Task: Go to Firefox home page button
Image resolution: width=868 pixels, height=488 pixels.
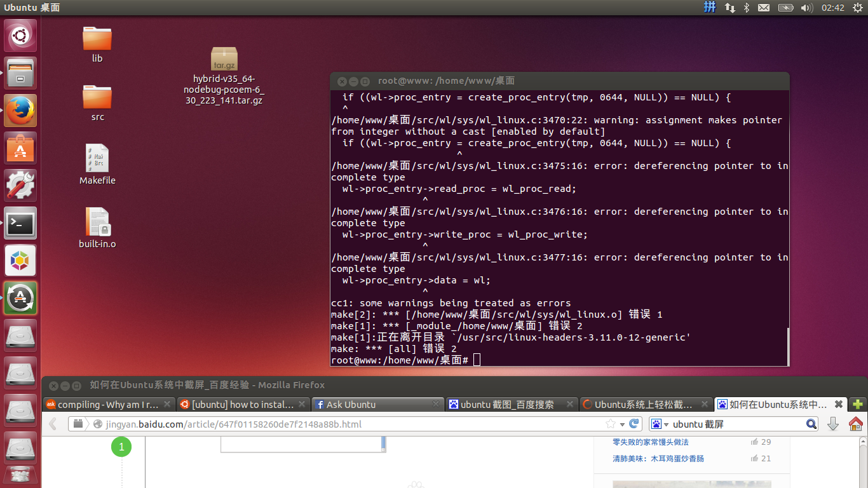Action: (x=856, y=424)
